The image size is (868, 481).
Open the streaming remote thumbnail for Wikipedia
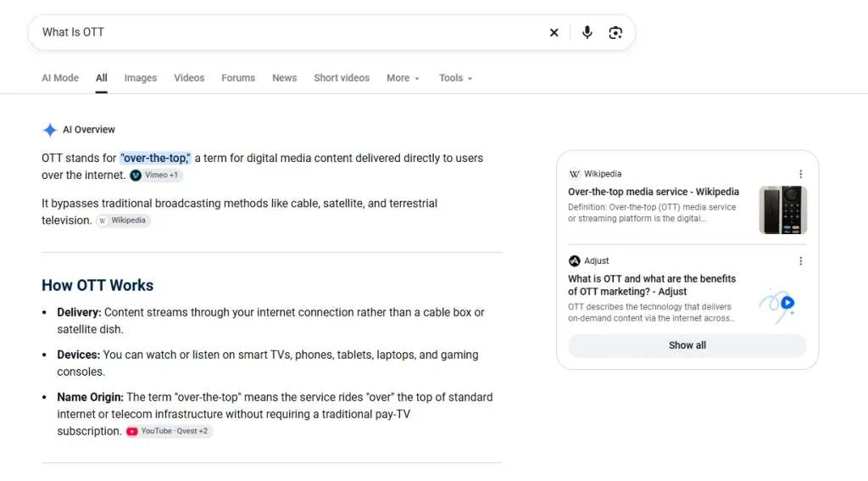[x=782, y=210]
